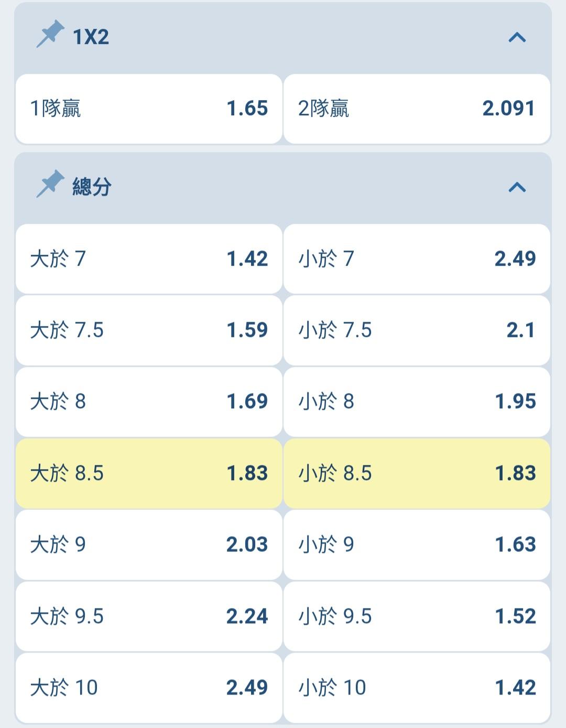Image resolution: width=566 pixels, height=728 pixels.
Task: Click the pin icon beside 總分
Action: point(50,184)
